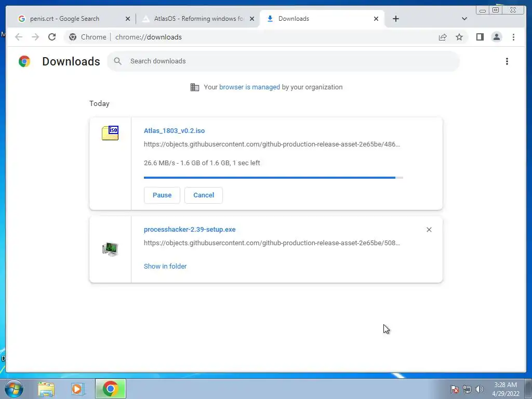Click the ISO file icon for Atlas_1803_v0.2.iso
This screenshot has height=399, width=532.
click(110, 132)
